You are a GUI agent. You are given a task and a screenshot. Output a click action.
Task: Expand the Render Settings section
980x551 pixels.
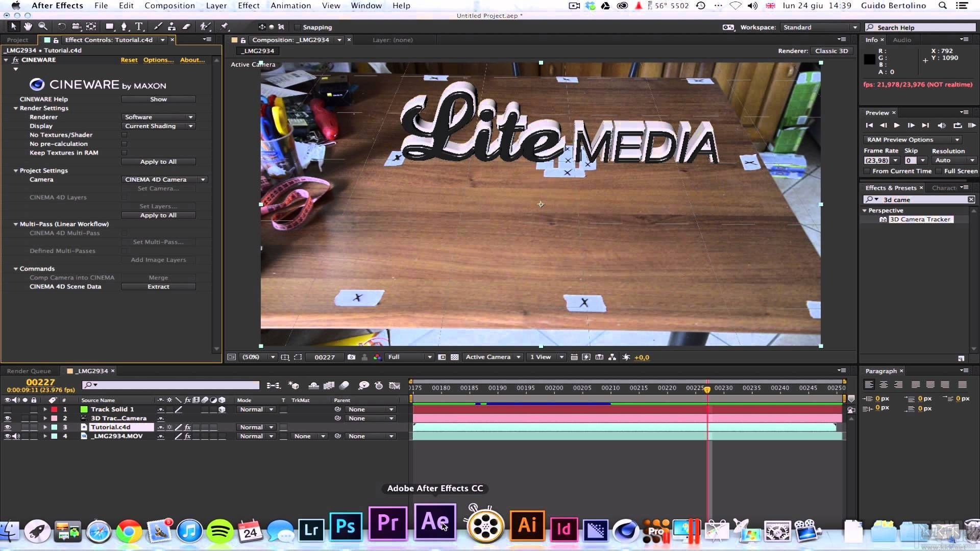[x=15, y=108]
